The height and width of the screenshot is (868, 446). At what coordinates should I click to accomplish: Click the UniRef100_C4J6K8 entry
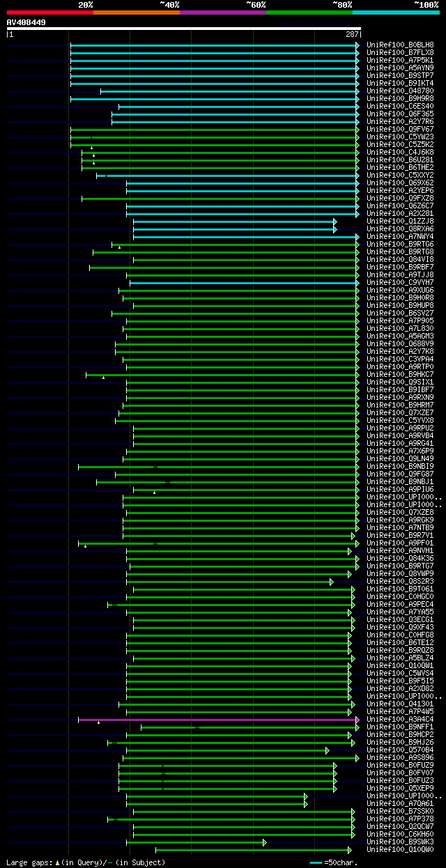(x=400, y=152)
